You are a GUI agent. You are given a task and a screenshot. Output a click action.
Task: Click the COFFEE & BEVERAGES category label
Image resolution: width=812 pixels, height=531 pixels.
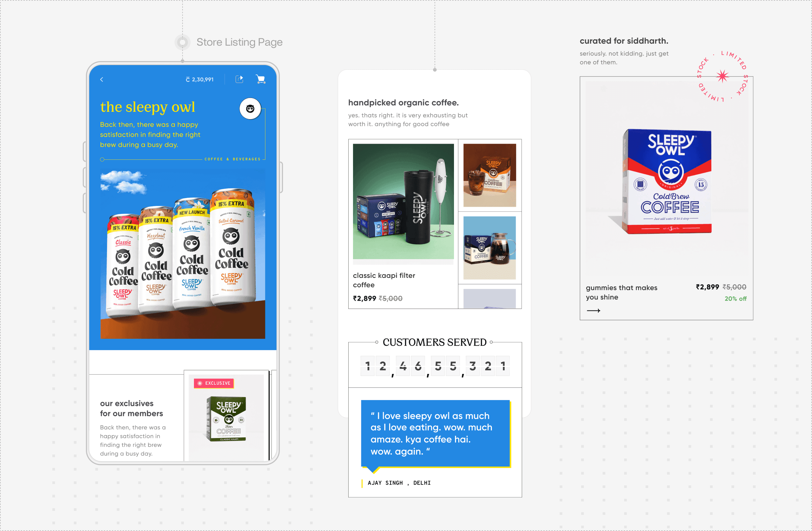(232, 159)
